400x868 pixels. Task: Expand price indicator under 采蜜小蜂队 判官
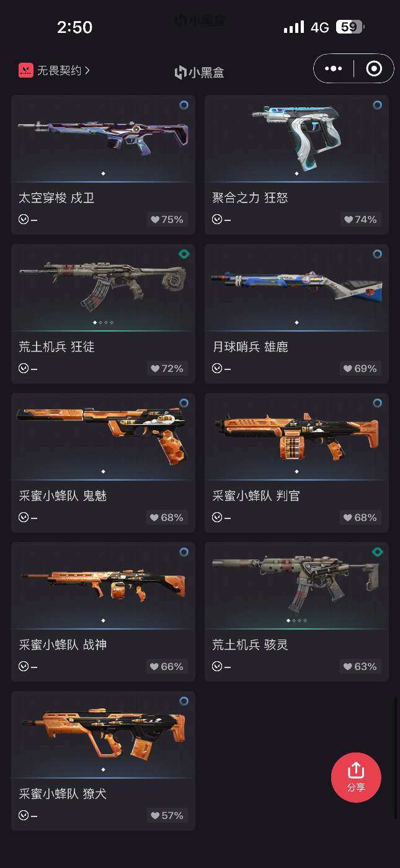221,517
